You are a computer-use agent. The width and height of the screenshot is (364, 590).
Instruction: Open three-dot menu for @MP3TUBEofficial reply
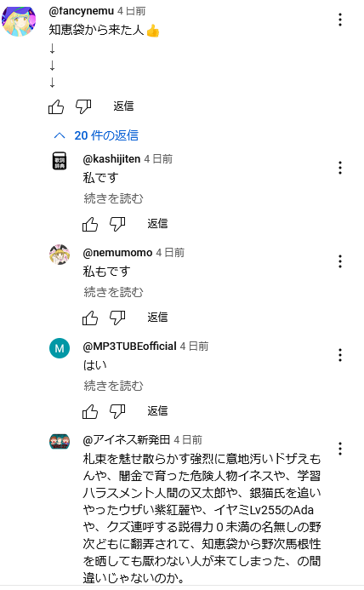tap(340, 355)
